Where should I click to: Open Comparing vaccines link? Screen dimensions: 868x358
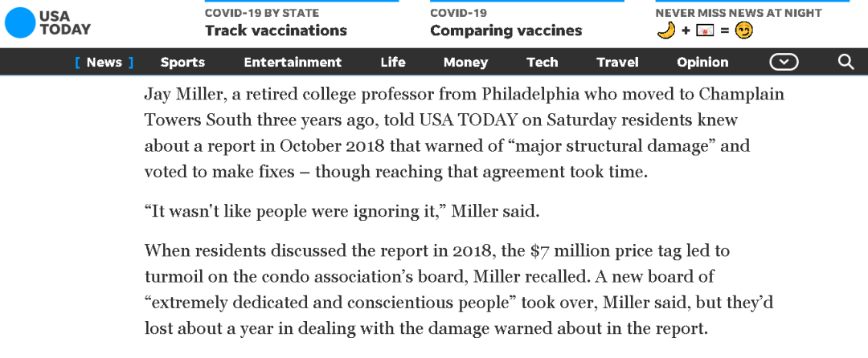coord(506,31)
